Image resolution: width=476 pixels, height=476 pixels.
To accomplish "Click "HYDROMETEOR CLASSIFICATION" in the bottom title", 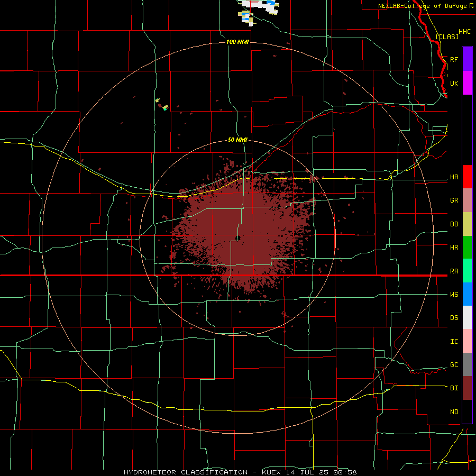I will tap(186, 472).
